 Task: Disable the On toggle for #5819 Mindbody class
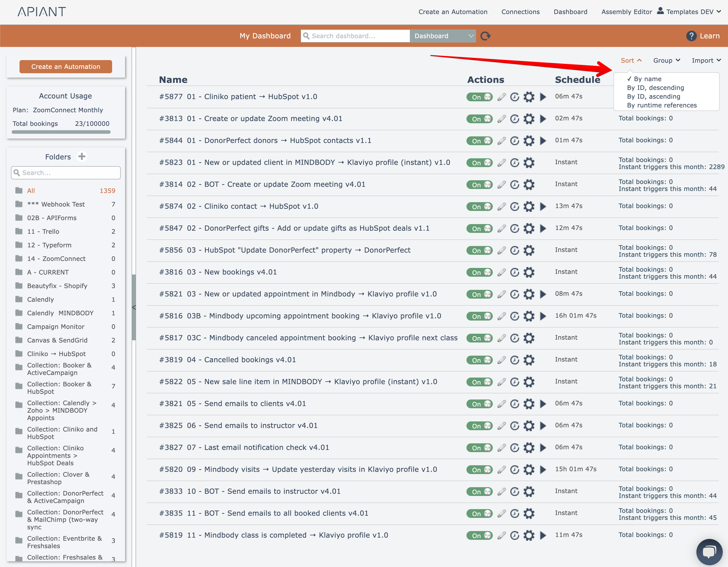point(479,535)
